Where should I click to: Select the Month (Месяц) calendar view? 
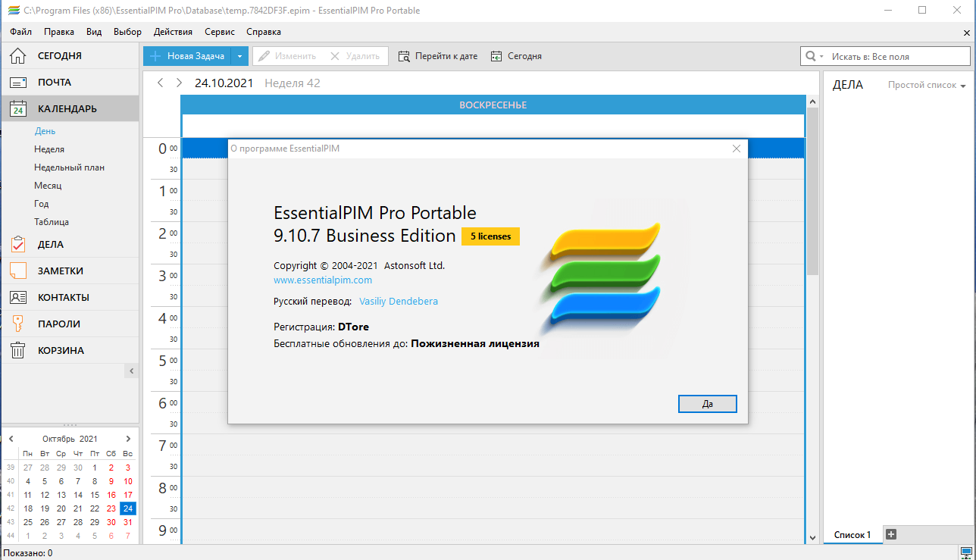(48, 186)
